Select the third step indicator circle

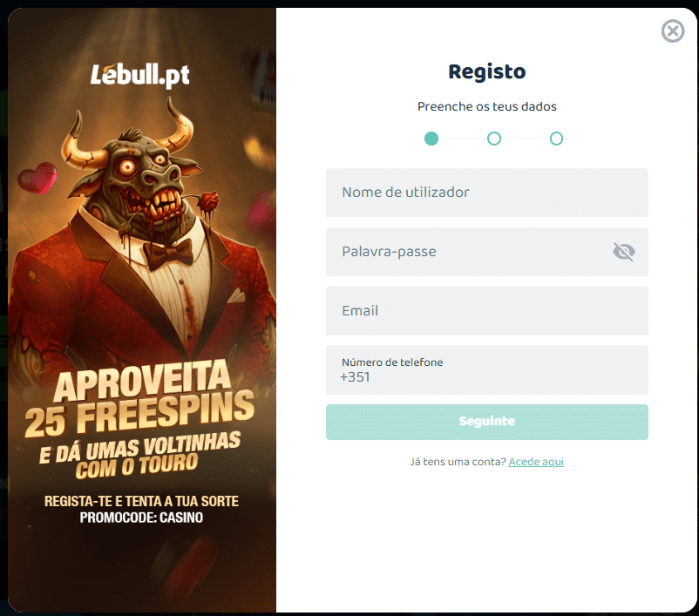tap(556, 139)
